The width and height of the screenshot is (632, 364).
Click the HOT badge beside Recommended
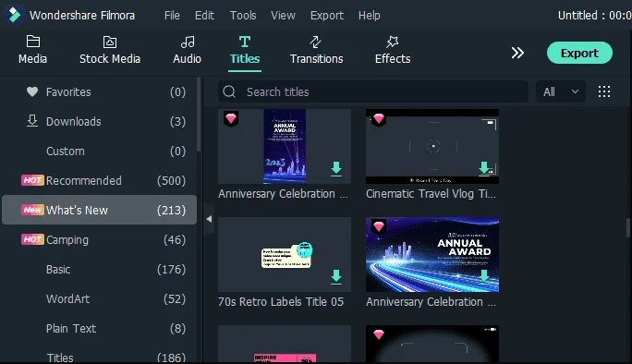point(32,180)
